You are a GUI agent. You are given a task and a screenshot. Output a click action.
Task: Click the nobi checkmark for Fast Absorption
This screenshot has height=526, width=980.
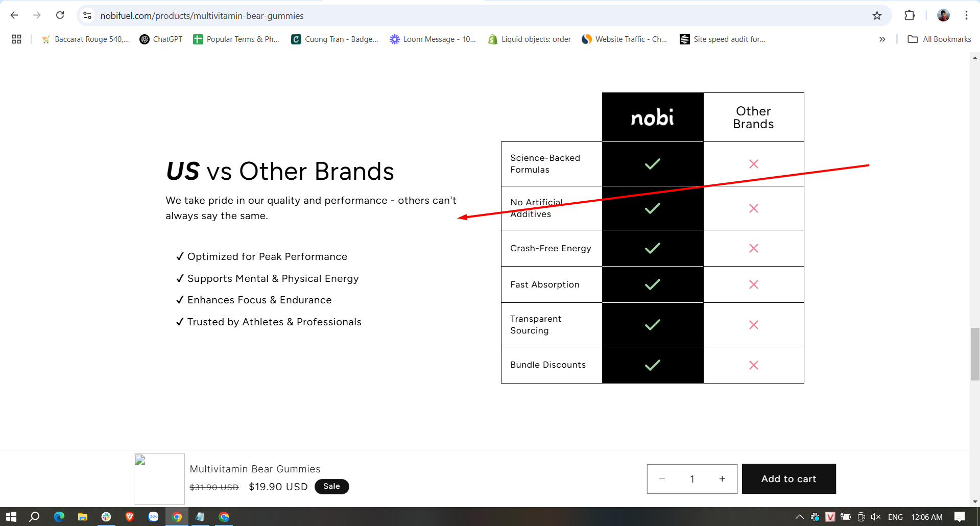click(x=653, y=284)
